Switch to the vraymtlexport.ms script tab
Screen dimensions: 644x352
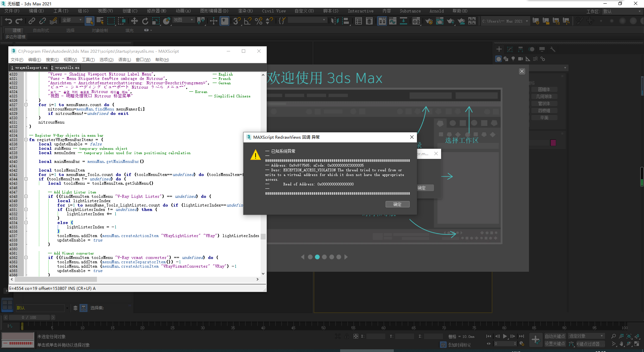[x=29, y=67]
